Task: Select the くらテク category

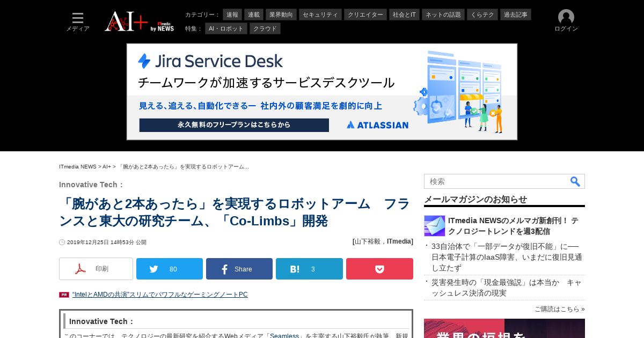Action: tap(482, 14)
